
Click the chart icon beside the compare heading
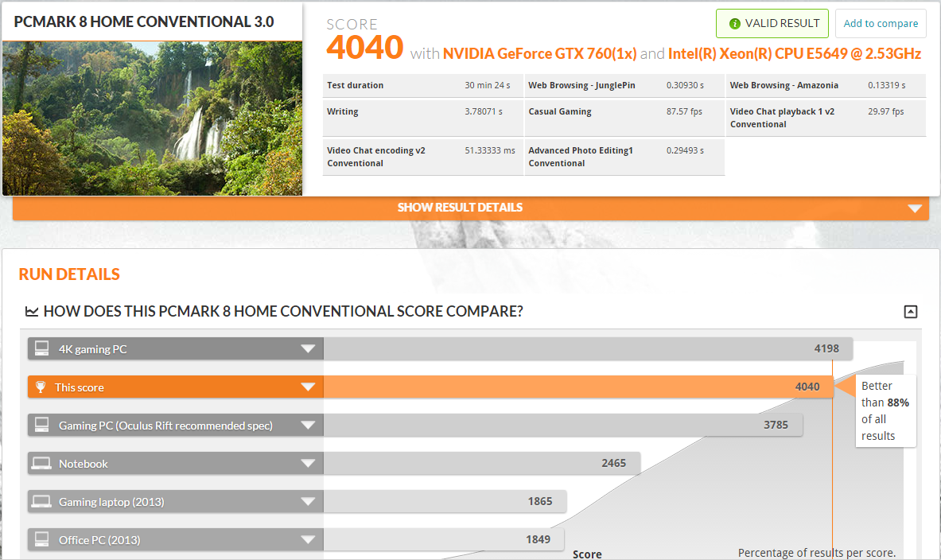click(32, 311)
